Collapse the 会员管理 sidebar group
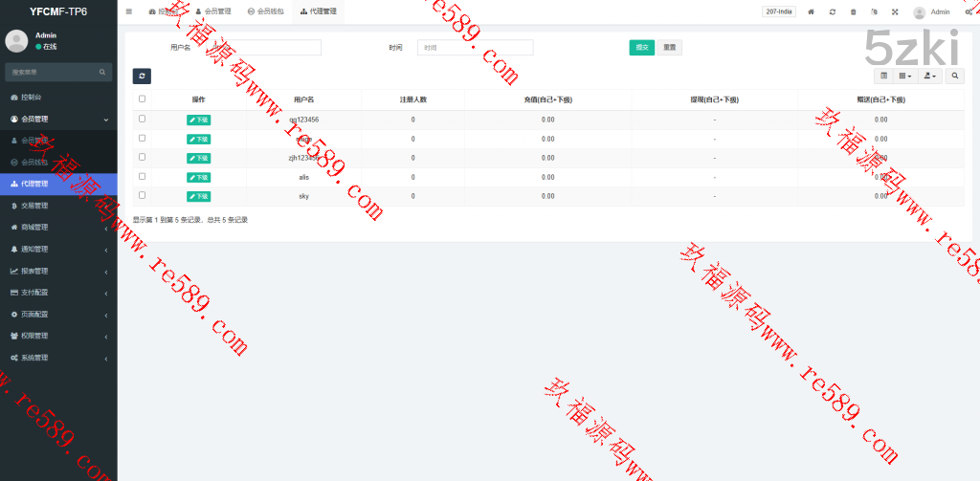980x481 pixels. click(x=58, y=119)
